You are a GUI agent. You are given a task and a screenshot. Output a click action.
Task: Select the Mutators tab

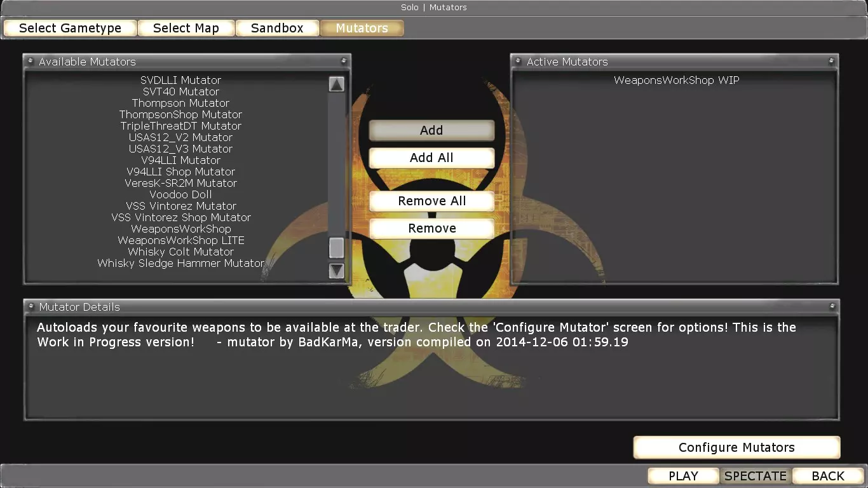tap(362, 28)
